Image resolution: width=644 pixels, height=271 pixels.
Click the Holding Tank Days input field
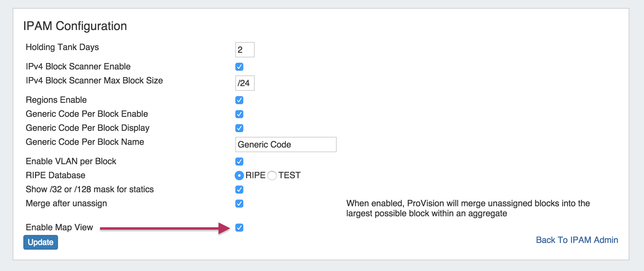pos(245,50)
